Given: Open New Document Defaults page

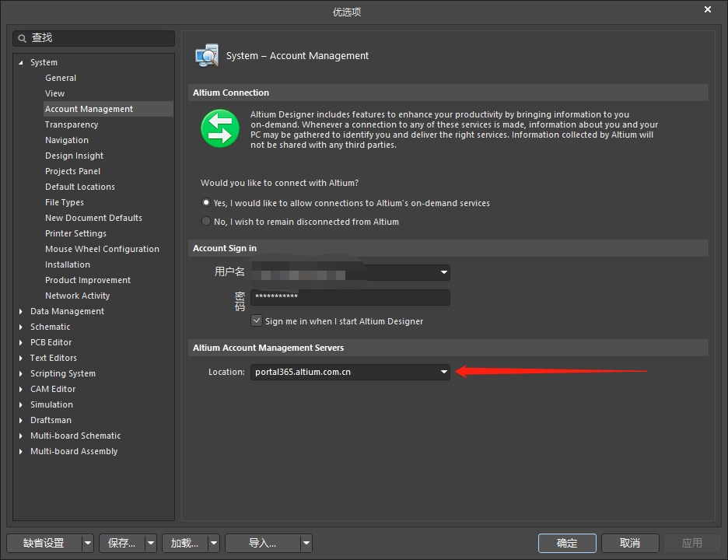Looking at the screenshot, I should point(94,218).
